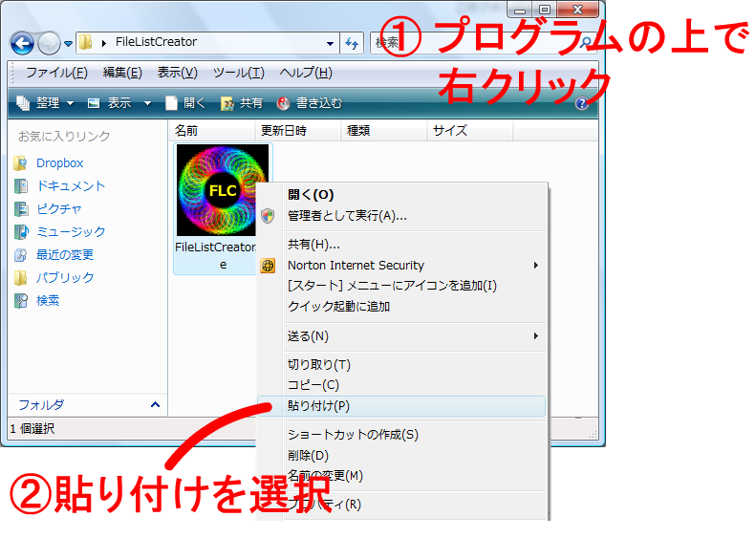Open ピクチャ in favorite links
Viewport: 756px width, 538px height.
click(59, 208)
